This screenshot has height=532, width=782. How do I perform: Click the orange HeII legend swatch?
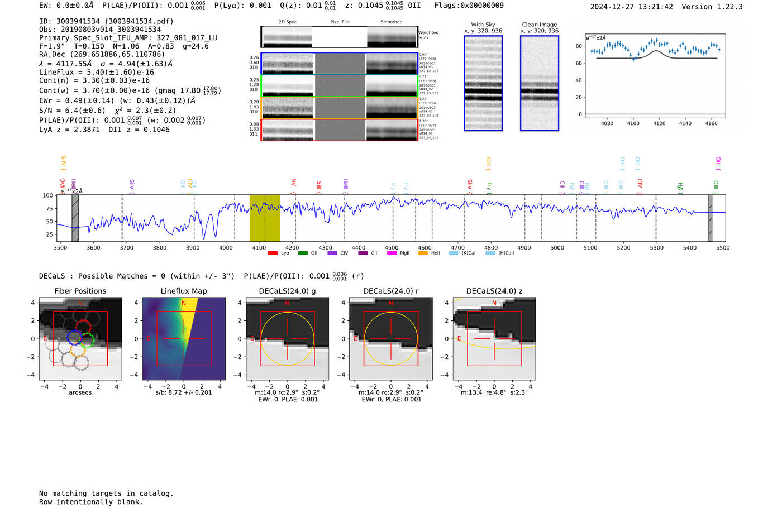[x=423, y=253]
